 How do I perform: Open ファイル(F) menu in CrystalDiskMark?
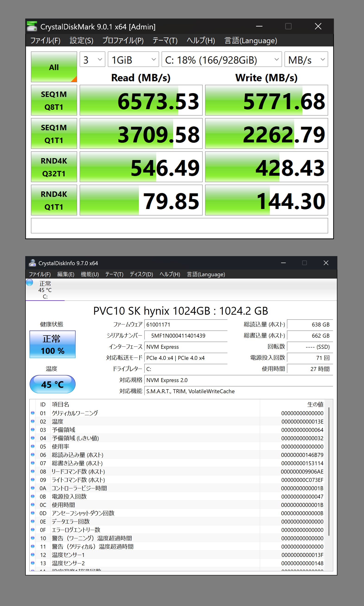click(x=45, y=41)
